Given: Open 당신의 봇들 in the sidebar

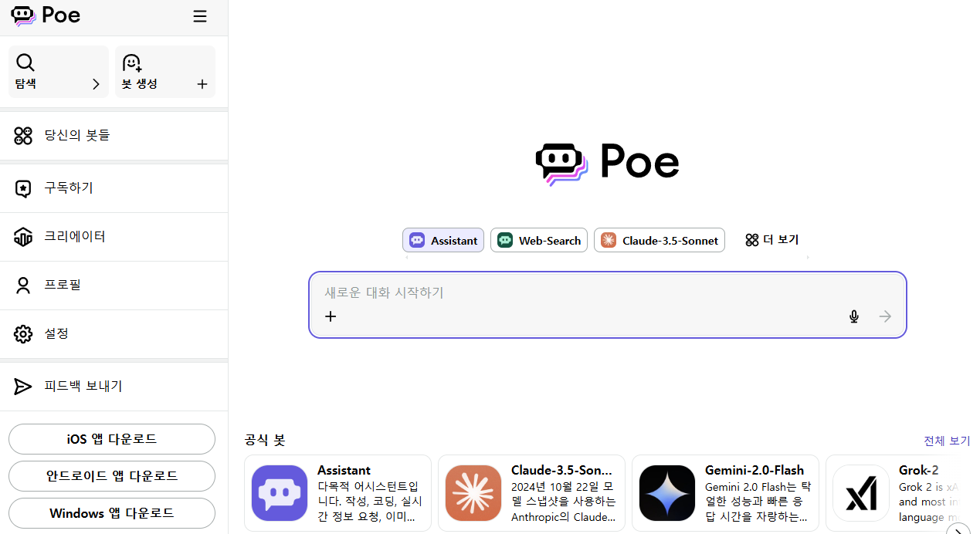Looking at the screenshot, I should (x=114, y=135).
